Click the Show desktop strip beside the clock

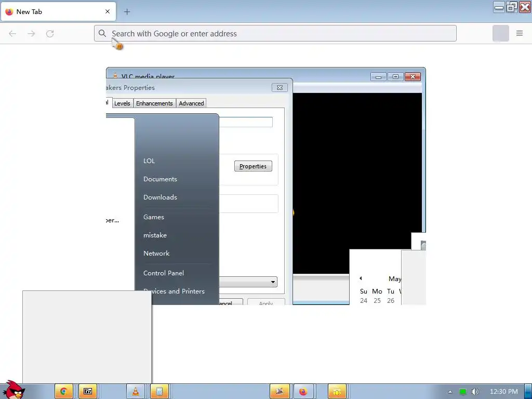point(528,392)
